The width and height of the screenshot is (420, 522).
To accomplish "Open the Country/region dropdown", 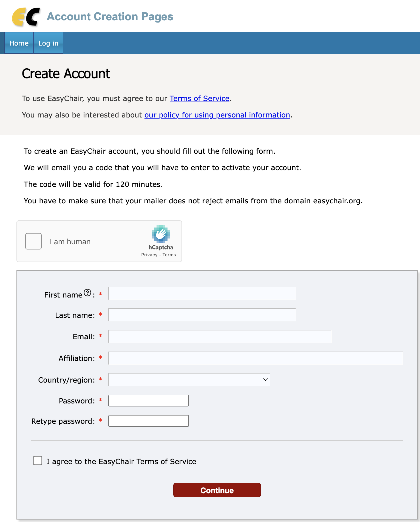I will click(189, 380).
